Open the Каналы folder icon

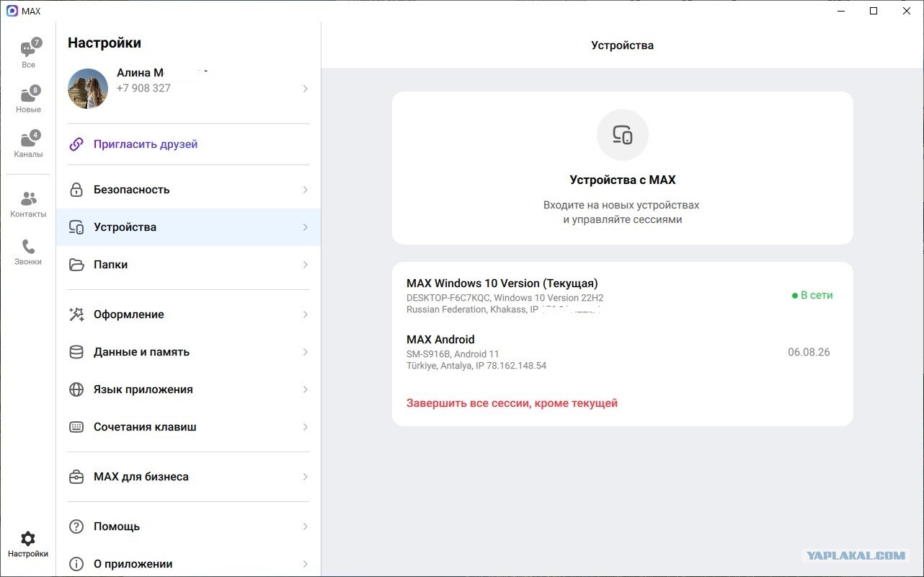click(x=28, y=139)
